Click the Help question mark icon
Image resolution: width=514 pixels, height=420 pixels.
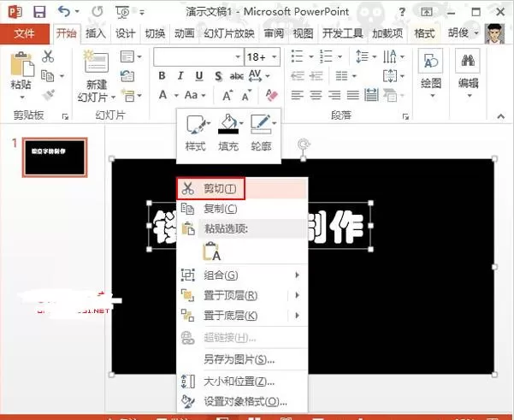click(x=402, y=12)
